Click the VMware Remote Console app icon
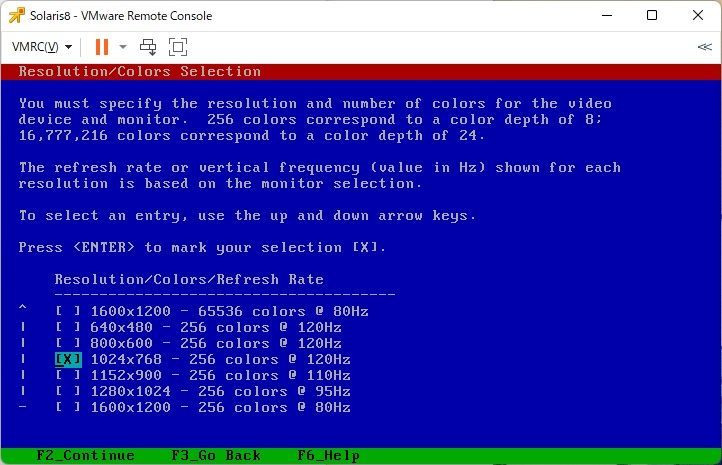The height and width of the screenshot is (465, 722). coord(17,16)
